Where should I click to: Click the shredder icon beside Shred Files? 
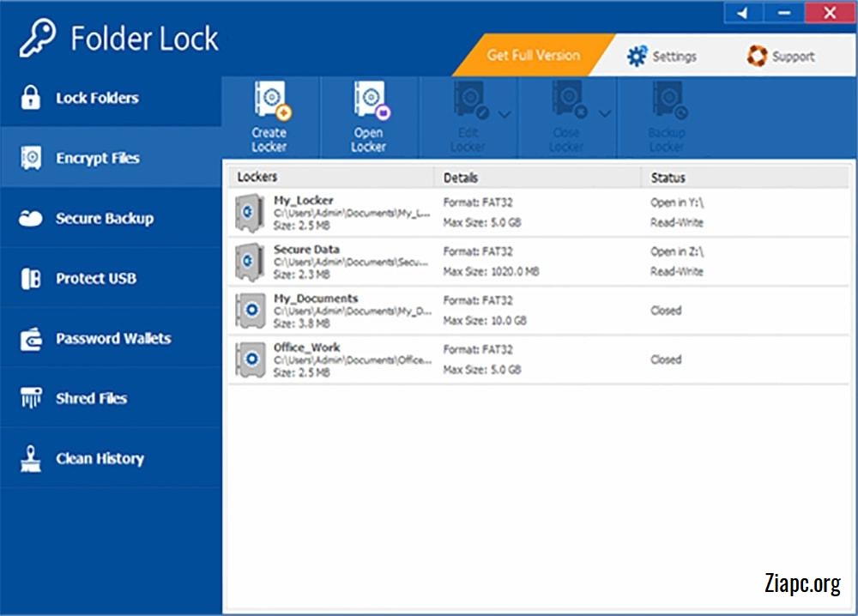31,398
